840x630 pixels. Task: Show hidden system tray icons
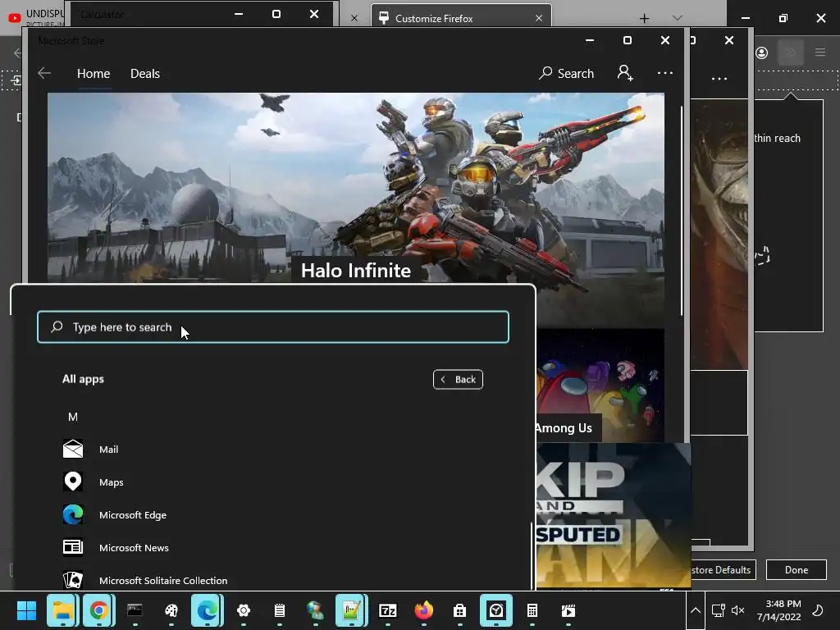pyautogui.click(x=696, y=610)
